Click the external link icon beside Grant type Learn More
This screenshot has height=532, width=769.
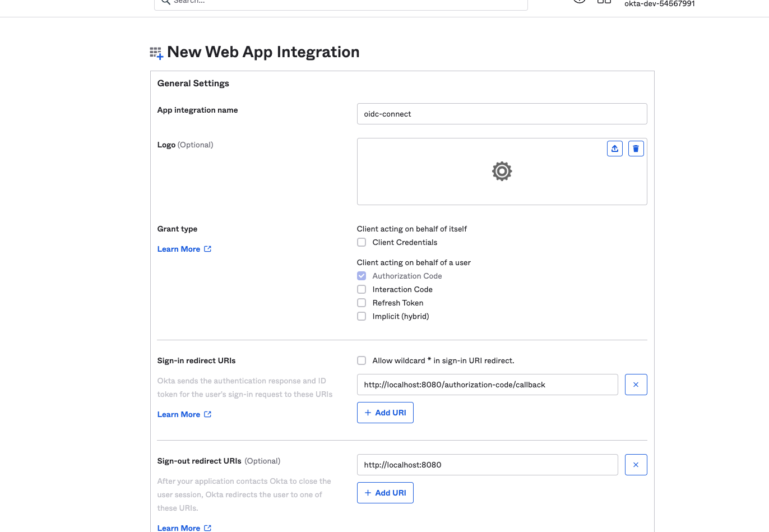tap(208, 248)
